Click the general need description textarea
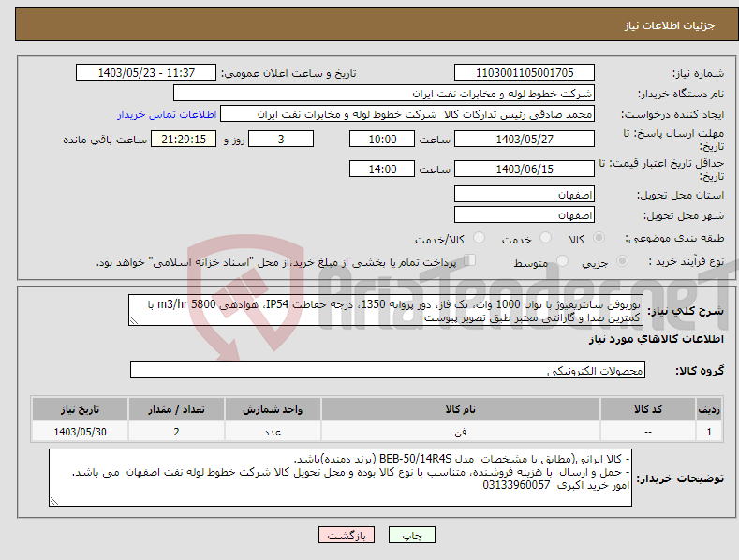 (386, 310)
